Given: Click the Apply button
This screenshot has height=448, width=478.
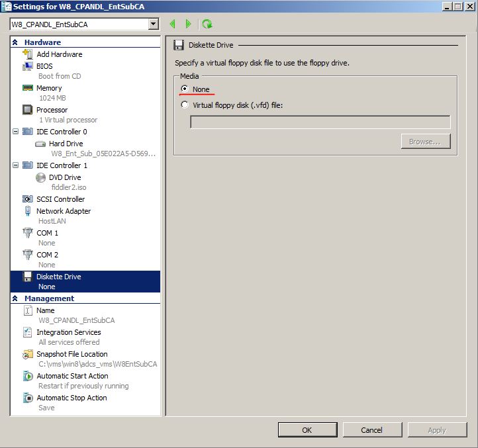Looking at the screenshot, I should (437, 430).
